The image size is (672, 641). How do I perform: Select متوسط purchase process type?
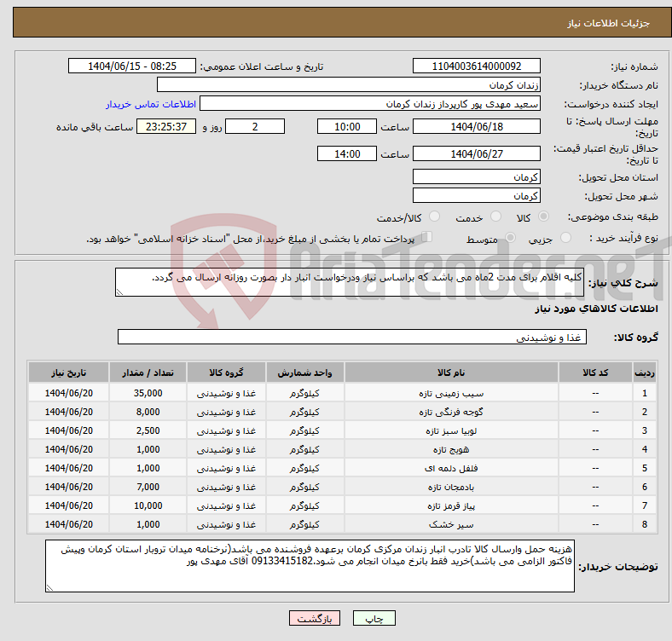(x=510, y=239)
